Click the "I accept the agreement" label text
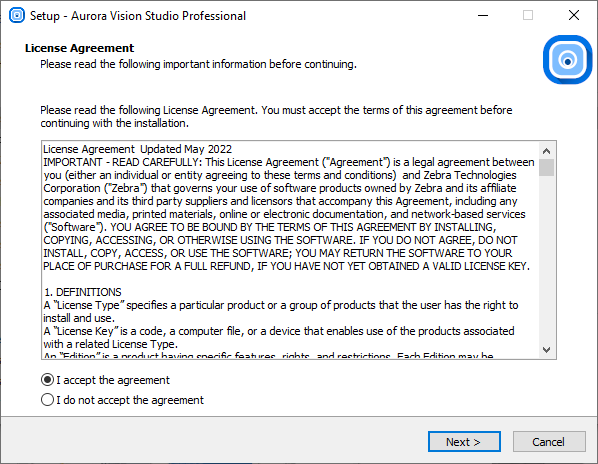 pyautogui.click(x=113, y=380)
